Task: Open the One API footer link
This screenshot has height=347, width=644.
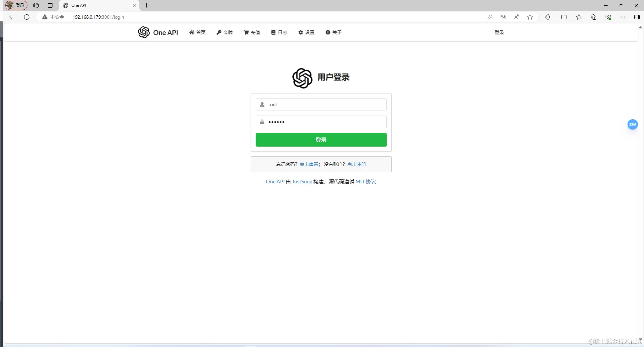Action: tap(275, 182)
